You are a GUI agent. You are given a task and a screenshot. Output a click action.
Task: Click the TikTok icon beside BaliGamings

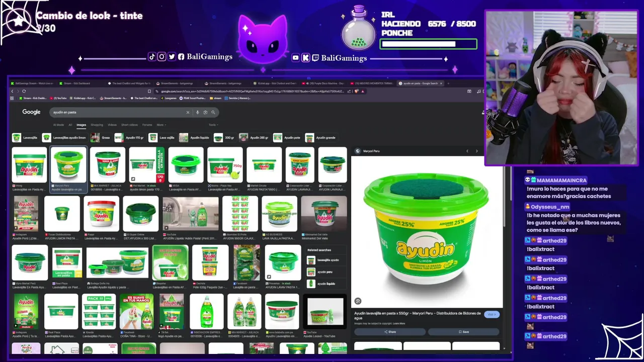click(152, 57)
